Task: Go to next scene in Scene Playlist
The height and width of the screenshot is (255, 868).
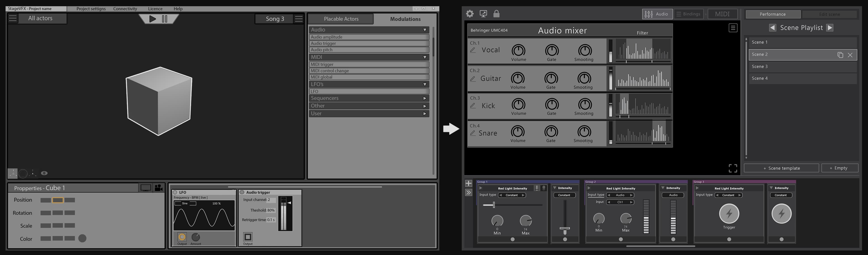Action: tap(830, 28)
